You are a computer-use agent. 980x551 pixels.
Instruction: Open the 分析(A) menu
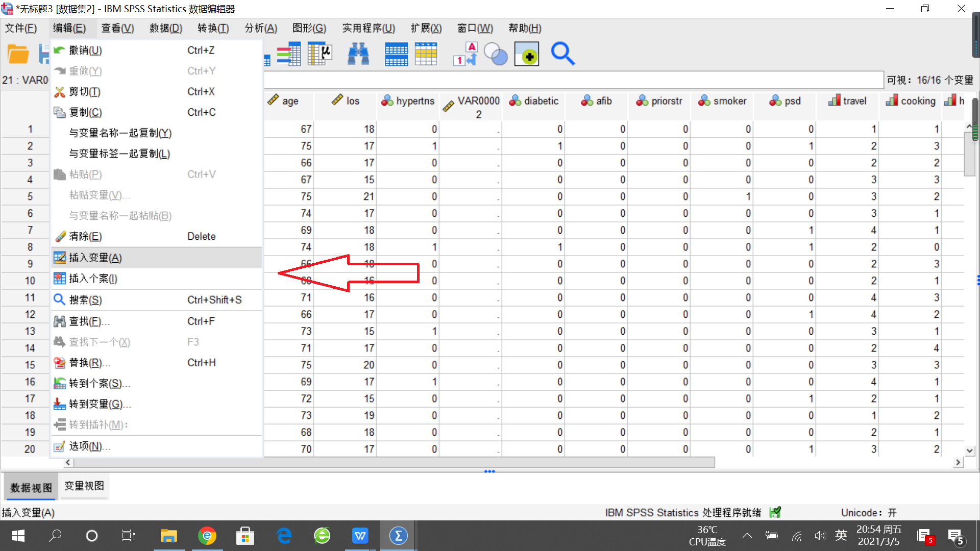point(260,28)
